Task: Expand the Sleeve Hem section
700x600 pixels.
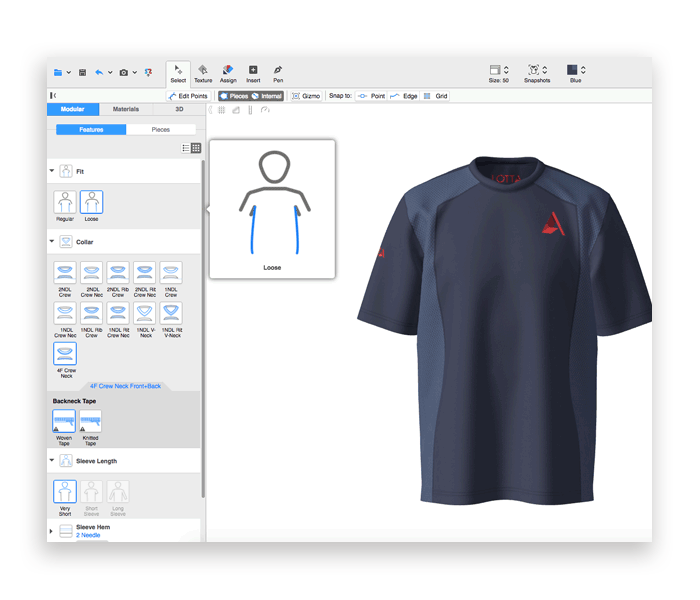Action: coord(51,531)
